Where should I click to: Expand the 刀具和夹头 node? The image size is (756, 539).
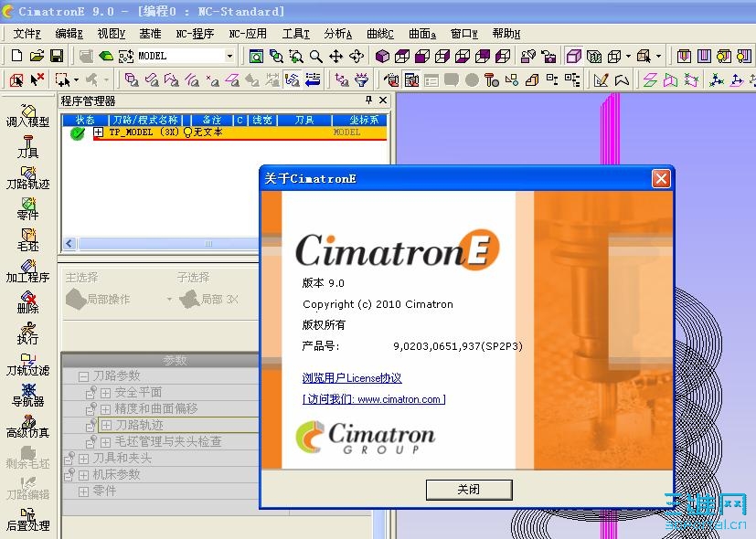click(x=83, y=458)
